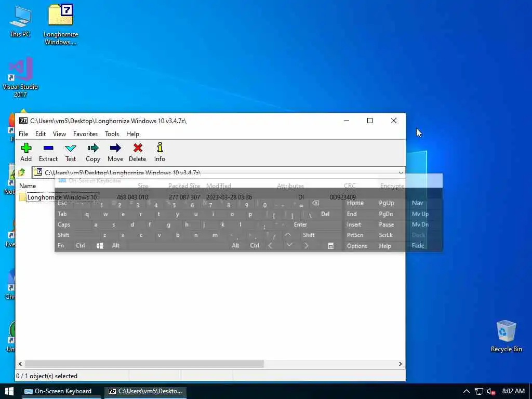532x399 pixels.
Task: Click Options key on On-Screen Keyboard
Action: 357,246
